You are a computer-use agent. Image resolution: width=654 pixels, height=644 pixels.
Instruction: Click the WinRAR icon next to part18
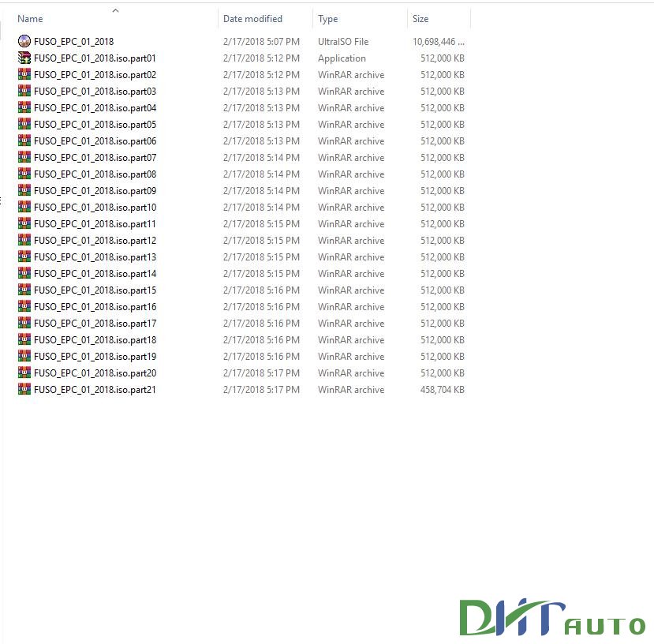24,339
